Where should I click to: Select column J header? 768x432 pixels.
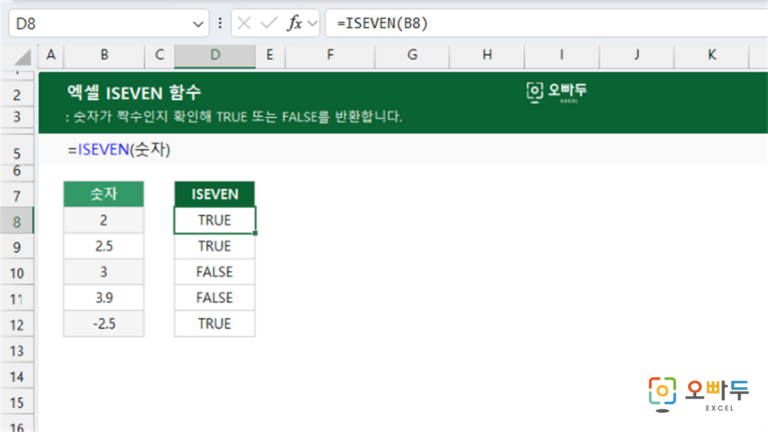637,55
